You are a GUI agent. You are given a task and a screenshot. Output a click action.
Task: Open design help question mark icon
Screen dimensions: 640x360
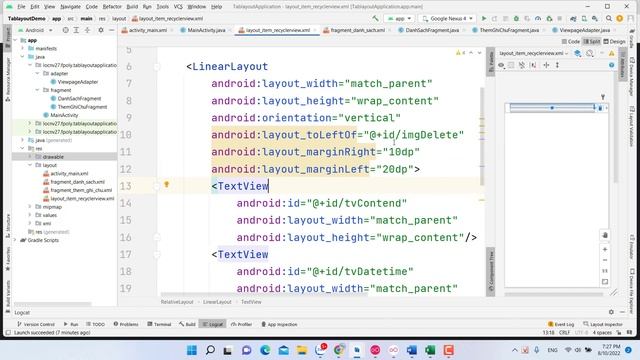(611, 65)
